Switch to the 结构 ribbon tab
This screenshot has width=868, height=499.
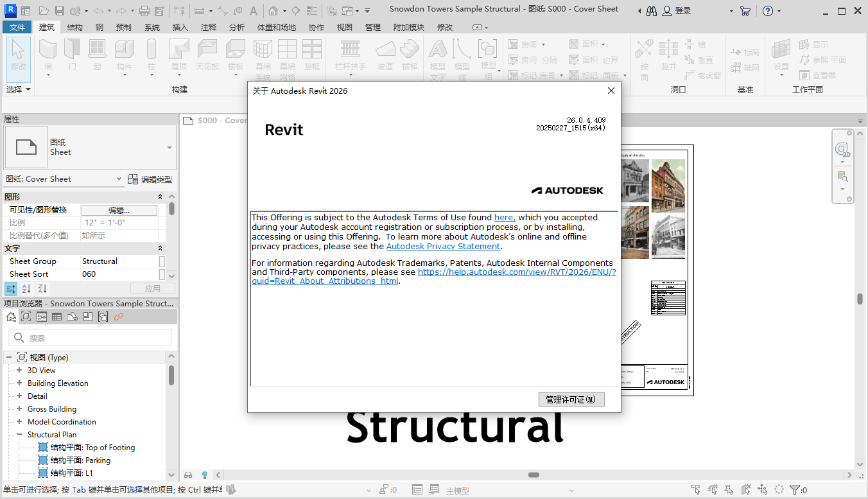pyautogui.click(x=75, y=27)
